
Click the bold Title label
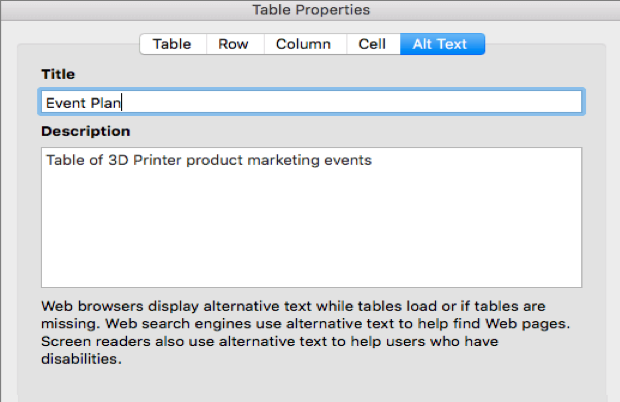(58, 74)
